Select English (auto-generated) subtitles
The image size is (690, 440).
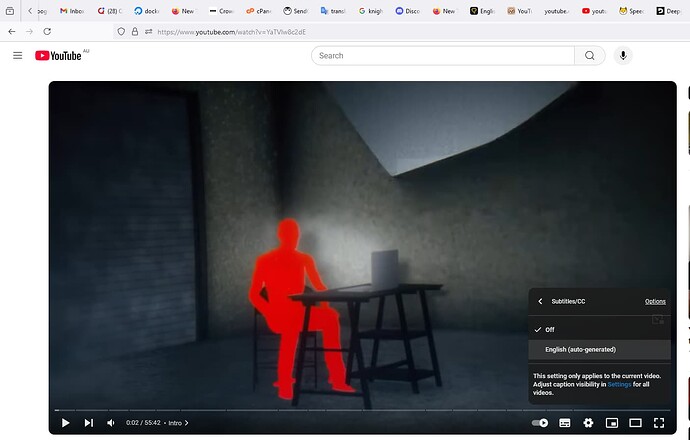tap(599, 349)
